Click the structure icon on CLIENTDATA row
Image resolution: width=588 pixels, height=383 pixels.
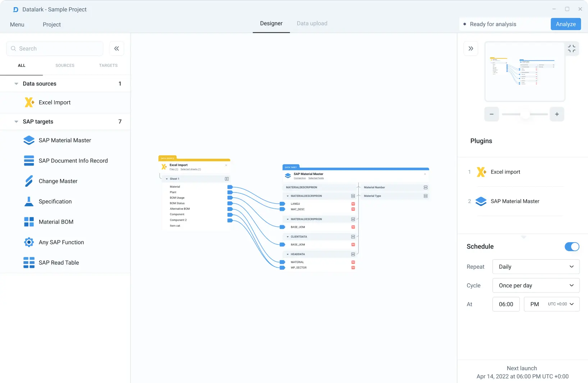point(353,237)
